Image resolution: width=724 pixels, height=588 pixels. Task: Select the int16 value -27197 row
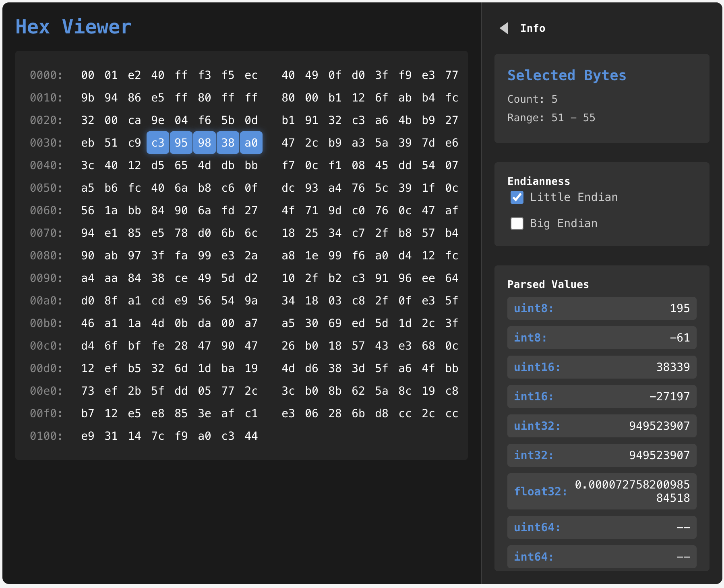tap(602, 397)
